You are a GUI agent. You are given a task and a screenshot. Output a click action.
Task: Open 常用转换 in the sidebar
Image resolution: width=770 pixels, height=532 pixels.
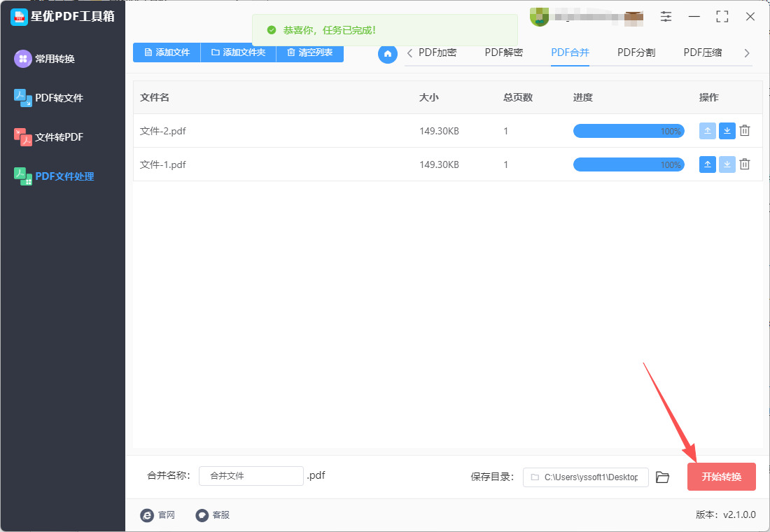pyautogui.click(x=45, y=59)
